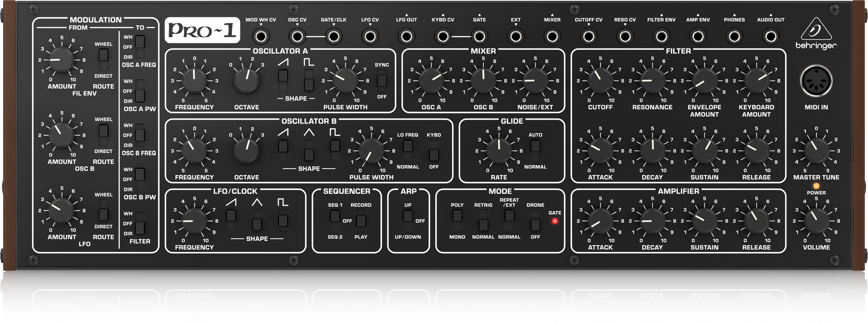Image resolution: width=868 pixels, height=322 pixels.
Task: Adjust the Amplifier RELEASE knob
Action: 756,221
